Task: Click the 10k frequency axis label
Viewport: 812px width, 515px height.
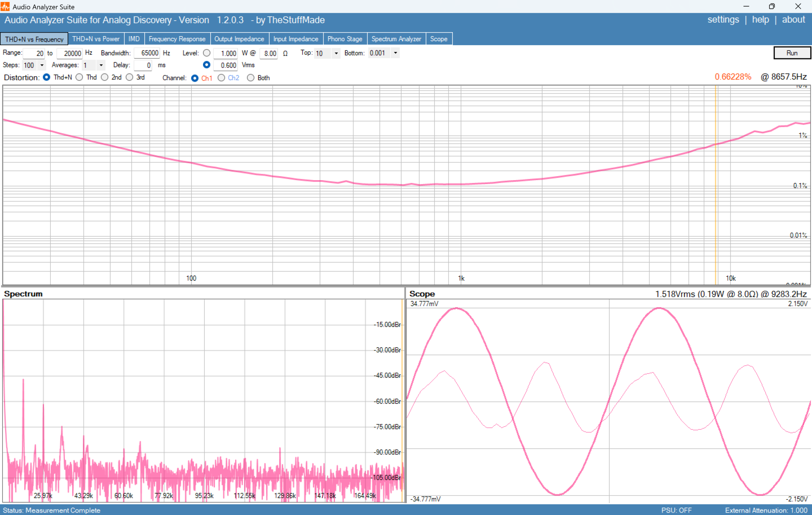Action: (730, 278)
